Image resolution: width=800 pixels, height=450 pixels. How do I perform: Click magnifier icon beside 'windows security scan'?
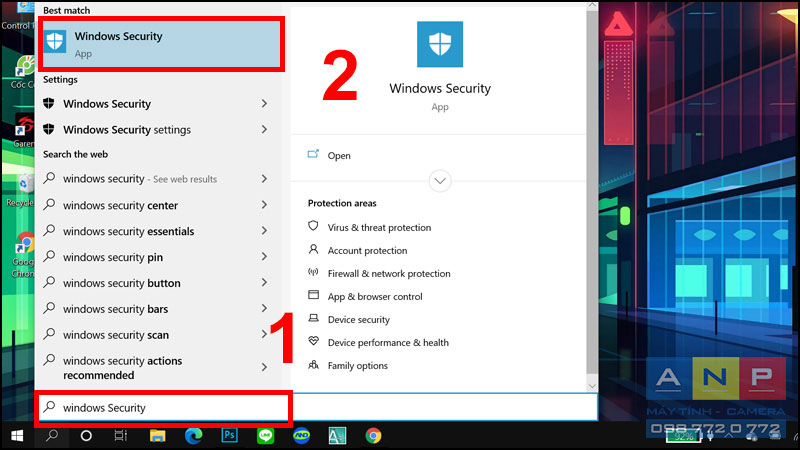[x=49, y=334]
